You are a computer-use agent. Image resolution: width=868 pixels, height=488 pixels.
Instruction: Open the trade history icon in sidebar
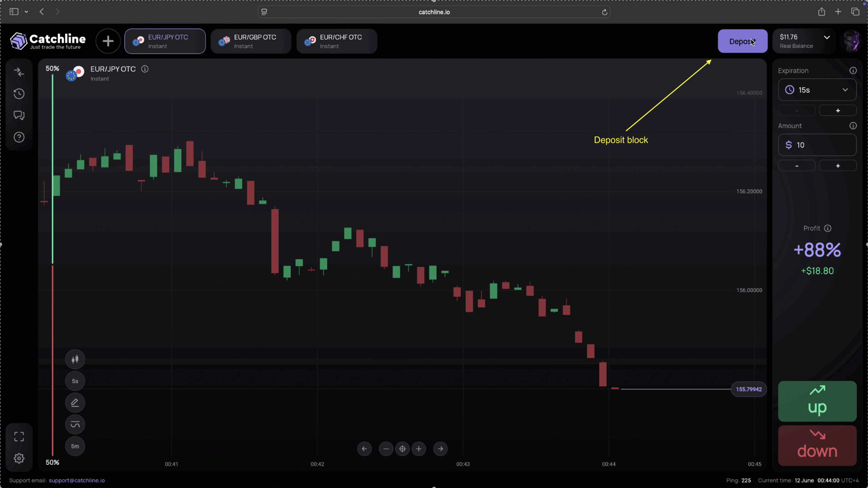[19, 94]
